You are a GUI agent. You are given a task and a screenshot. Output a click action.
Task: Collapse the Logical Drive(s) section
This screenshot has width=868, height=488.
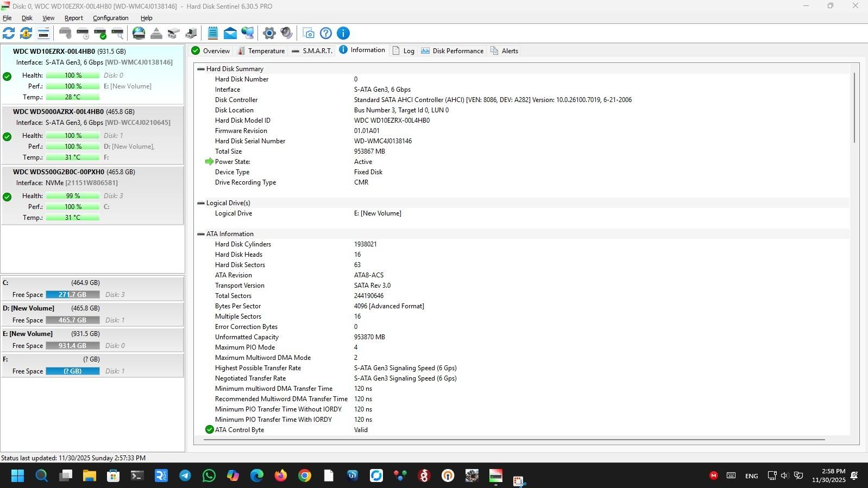[x=201, y=203]
